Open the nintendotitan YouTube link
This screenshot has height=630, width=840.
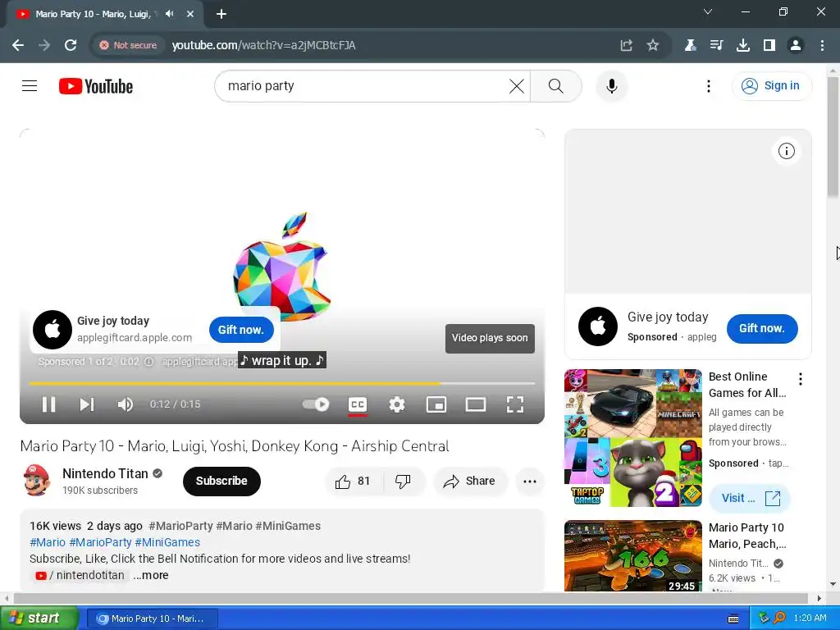pos(80,575)
